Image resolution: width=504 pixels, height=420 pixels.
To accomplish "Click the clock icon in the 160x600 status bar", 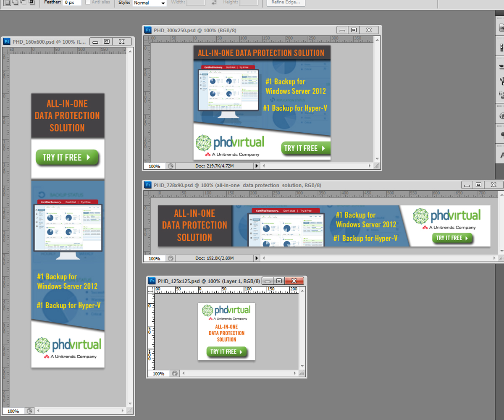I will [x=29, y=411].
